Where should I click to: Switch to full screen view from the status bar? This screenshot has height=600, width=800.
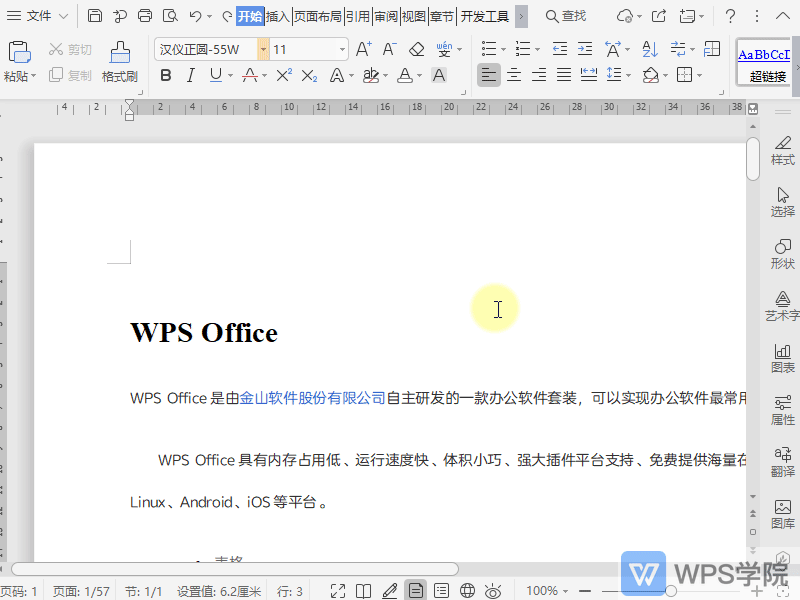point(338,589)
